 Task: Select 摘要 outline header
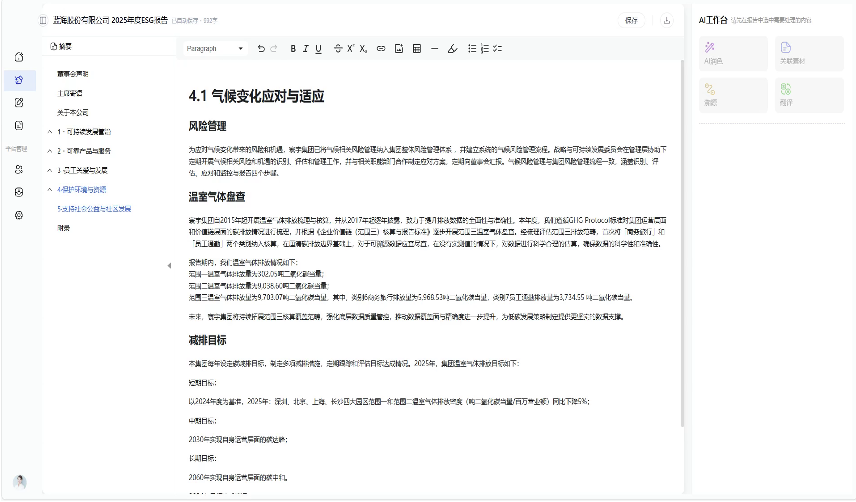(61, 46)
